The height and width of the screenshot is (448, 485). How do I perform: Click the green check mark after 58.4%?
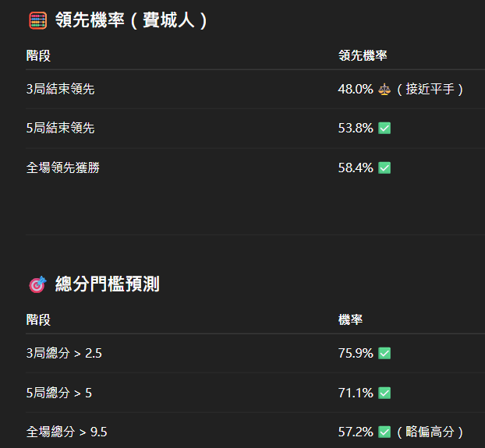click(384, 168)
